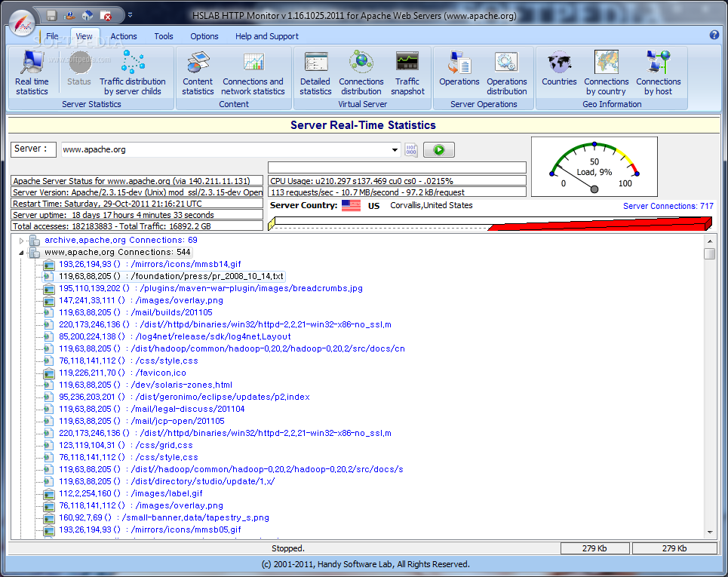Click the CPU Usage status field
The width and height of the screenshot is (728, 577).
pos(397,181)
